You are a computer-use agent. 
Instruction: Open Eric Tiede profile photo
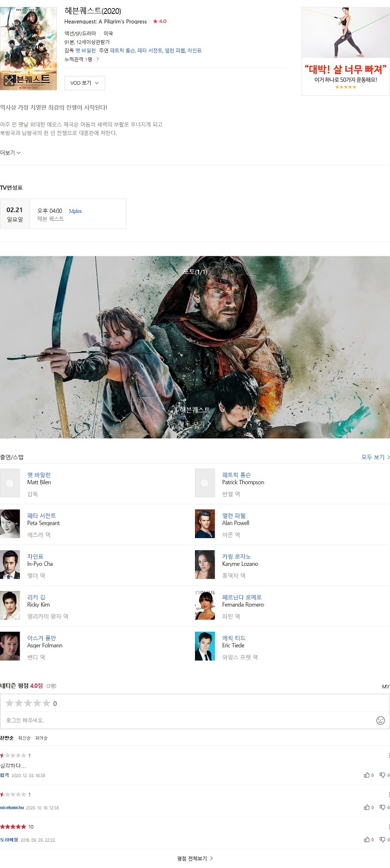(204, 646)
